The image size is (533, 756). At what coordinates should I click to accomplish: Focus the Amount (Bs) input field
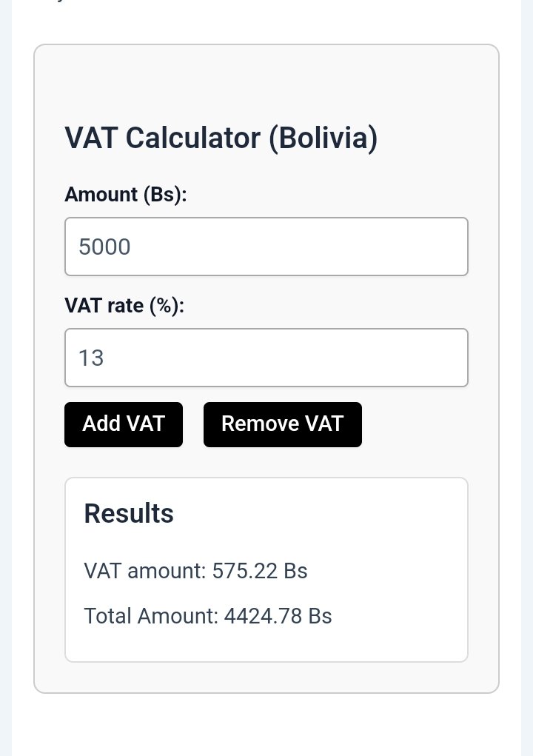click(x=266, y=247)
